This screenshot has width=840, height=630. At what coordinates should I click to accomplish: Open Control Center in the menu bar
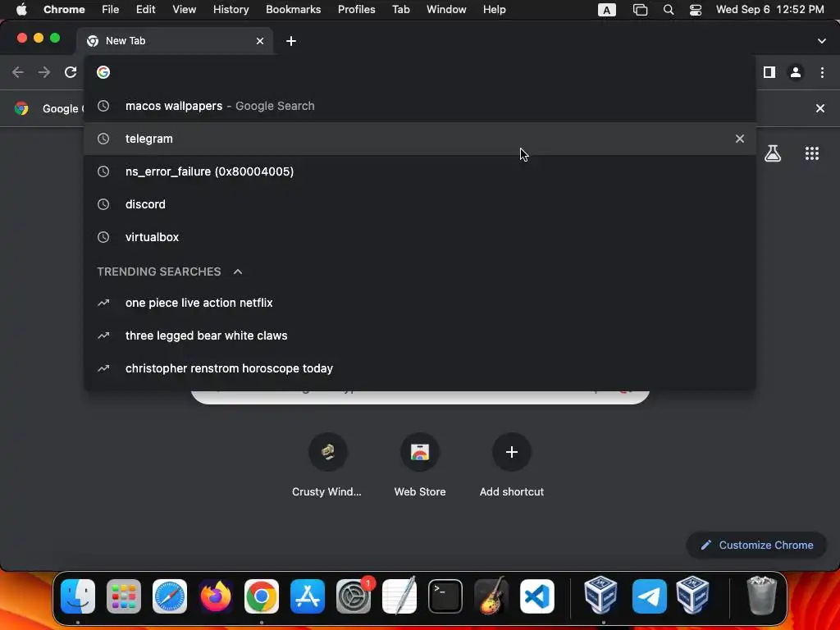tap(696, 10)
